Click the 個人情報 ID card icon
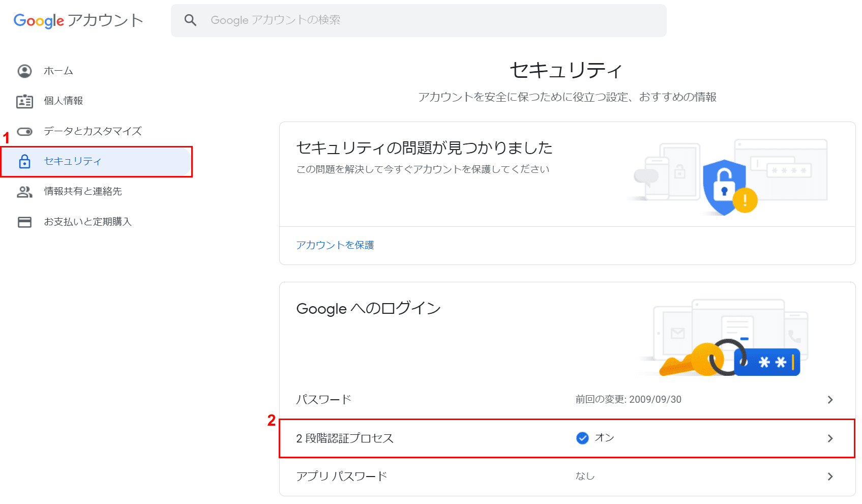The image size is (862, 504). (x=24, y=101)
